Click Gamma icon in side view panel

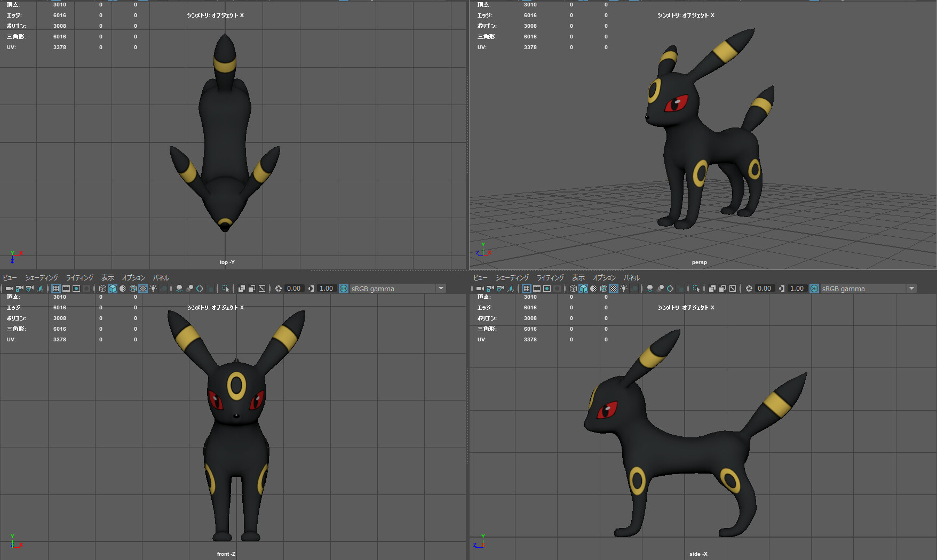[x=782, y=289]
